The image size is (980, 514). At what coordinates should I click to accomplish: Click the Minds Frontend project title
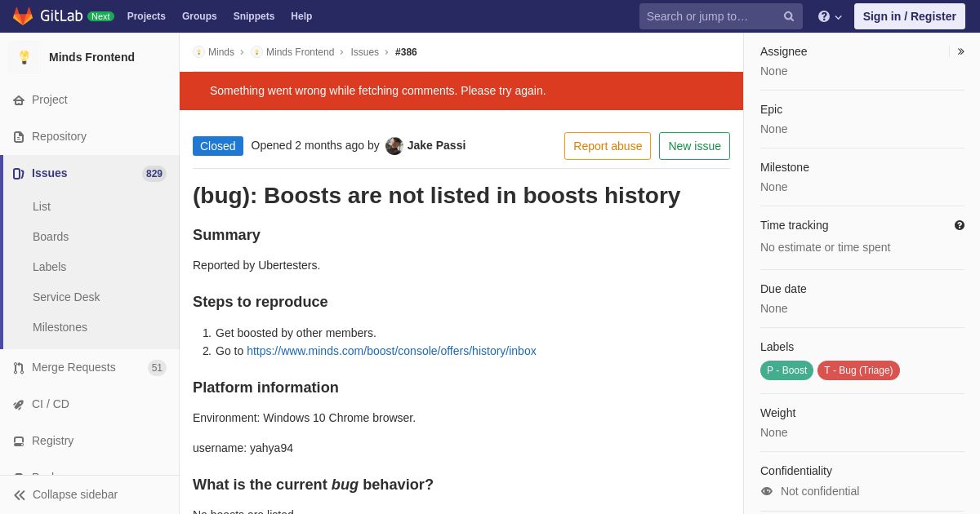pos(91,57)
